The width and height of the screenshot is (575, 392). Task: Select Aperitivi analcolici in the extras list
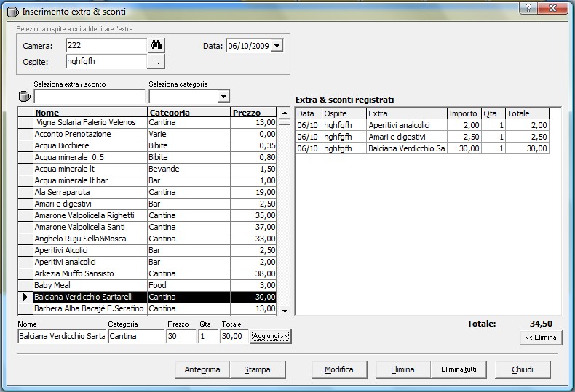click(147, 262)
